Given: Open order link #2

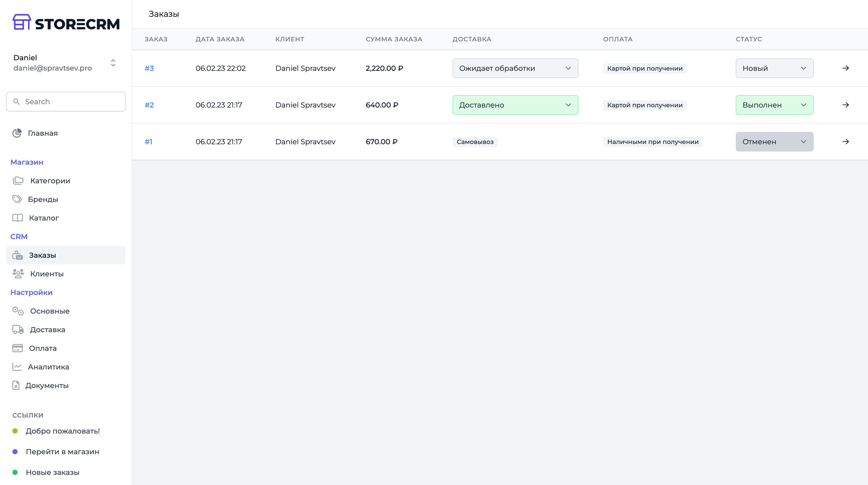Looking at the screenshot, I should click(x=149, y=105).
